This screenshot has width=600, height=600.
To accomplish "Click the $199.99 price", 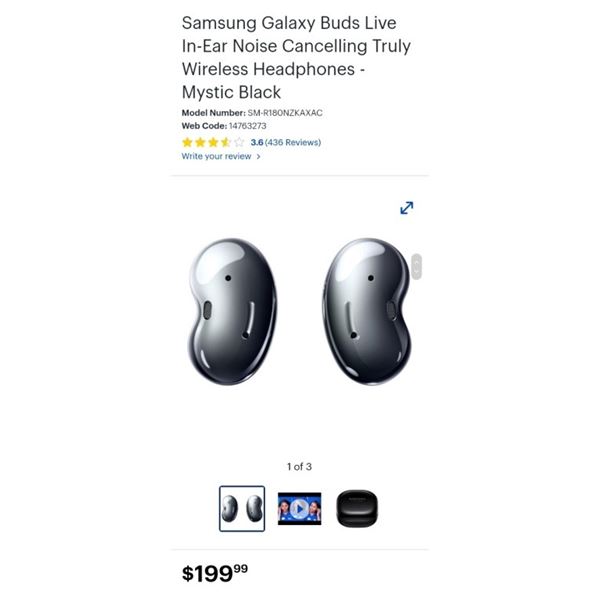I will point(215,573).
